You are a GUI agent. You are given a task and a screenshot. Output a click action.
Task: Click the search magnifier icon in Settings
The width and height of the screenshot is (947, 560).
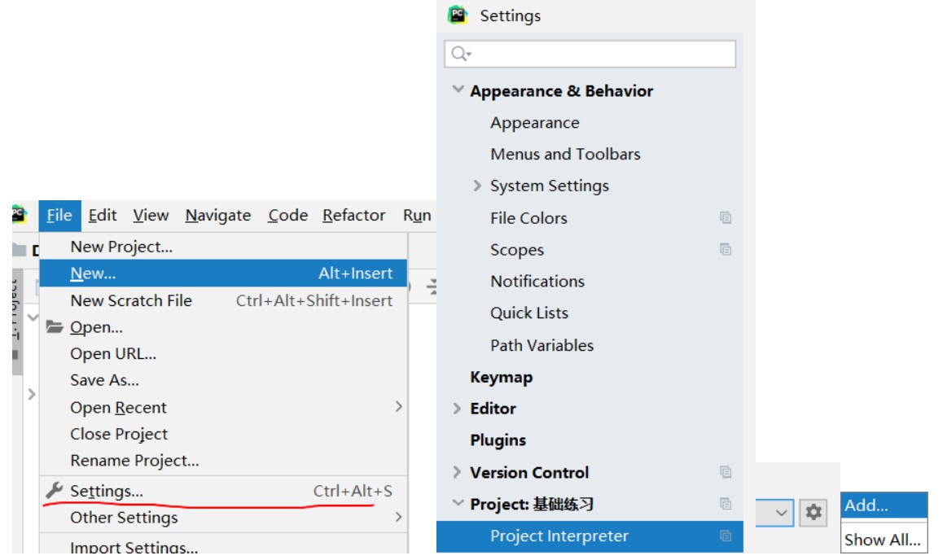[460, 54]
